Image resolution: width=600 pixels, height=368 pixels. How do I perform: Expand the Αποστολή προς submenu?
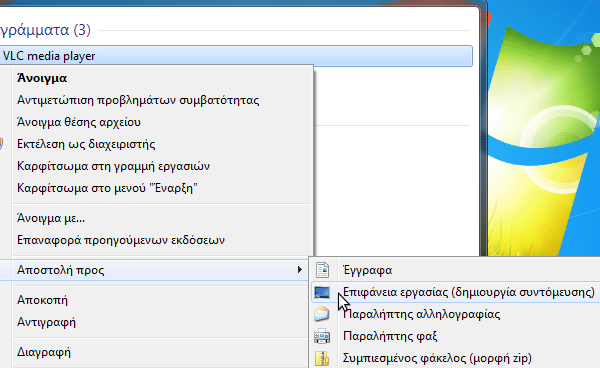(155, 270)
